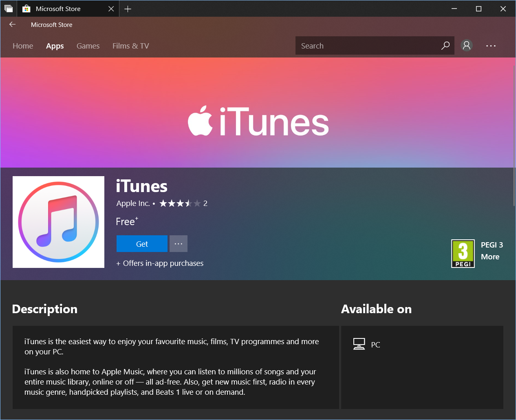Image resolution: width=516 pixels, height=420 pixels.
Task: Open the More rating details link
Action: [x=490, y=256]
